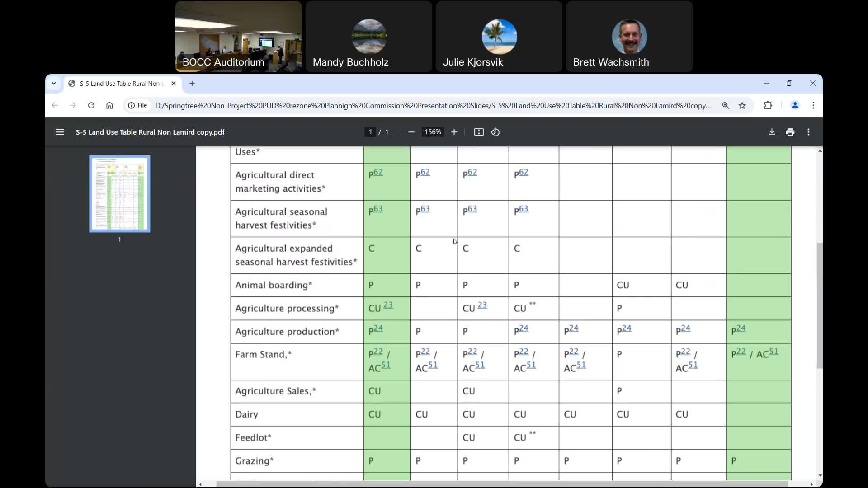
Task: Click the scroll down arrow
Action: (x=820, y=476)
